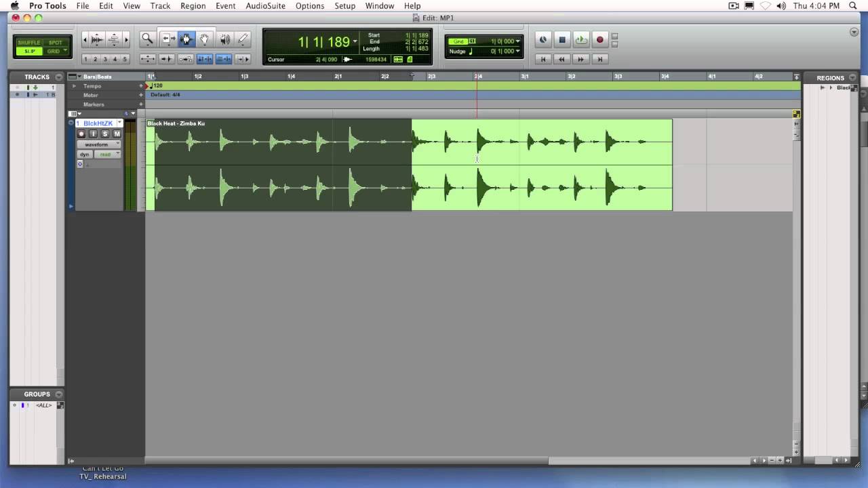Open the Options menu
The height and width of the screenshot is (488, 868).
click(309, 6)
